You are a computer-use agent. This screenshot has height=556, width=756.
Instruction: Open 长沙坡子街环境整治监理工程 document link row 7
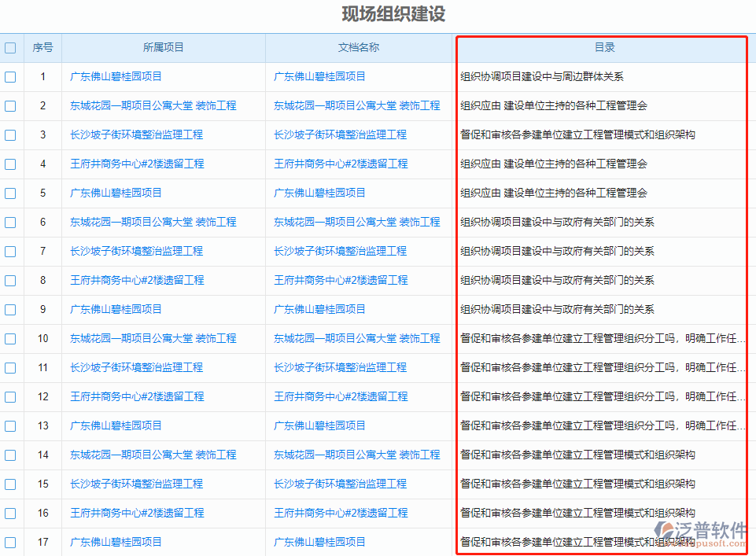(341, 251)
